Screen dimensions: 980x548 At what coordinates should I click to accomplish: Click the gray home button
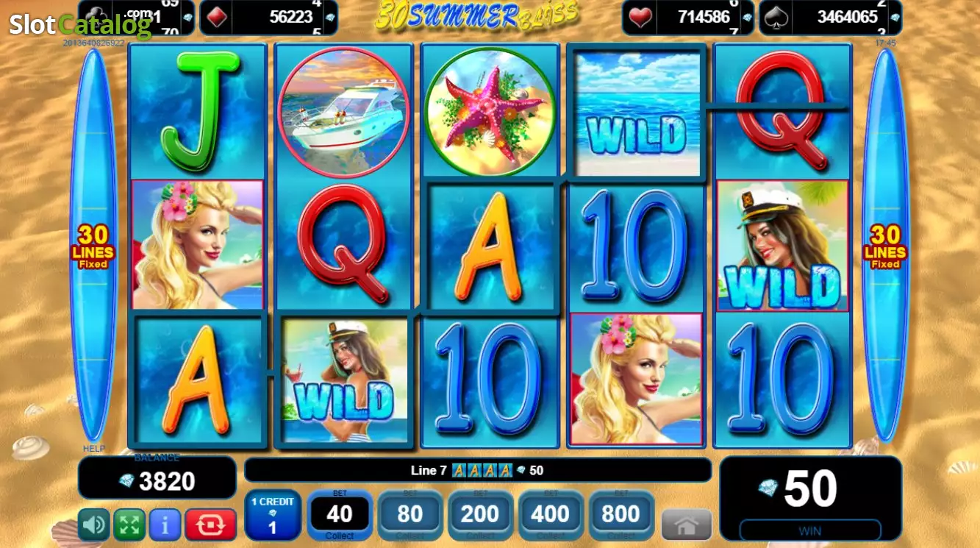[687, 524]
